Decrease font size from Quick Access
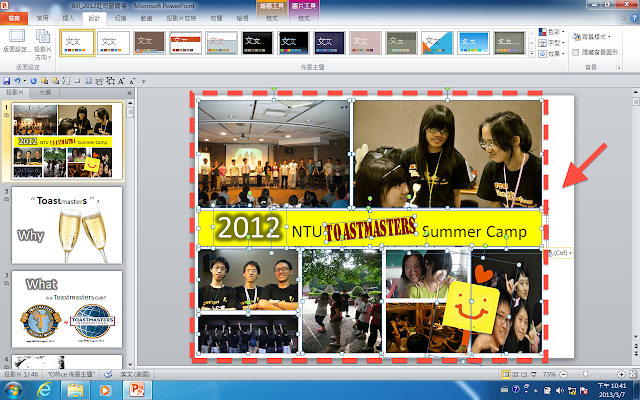The width and height of the screenshot is (640, 400). pyautogui.click(x=133, y=81)
